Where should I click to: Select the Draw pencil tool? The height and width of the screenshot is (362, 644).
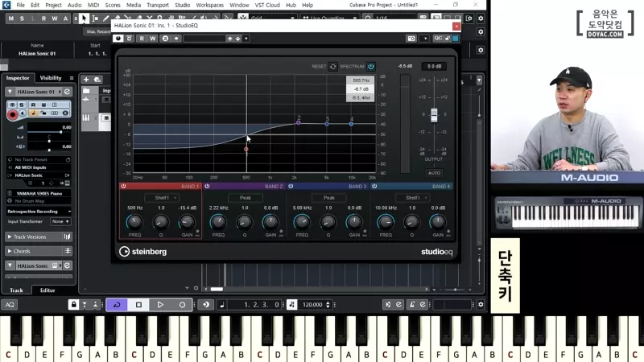click(106, 18)
